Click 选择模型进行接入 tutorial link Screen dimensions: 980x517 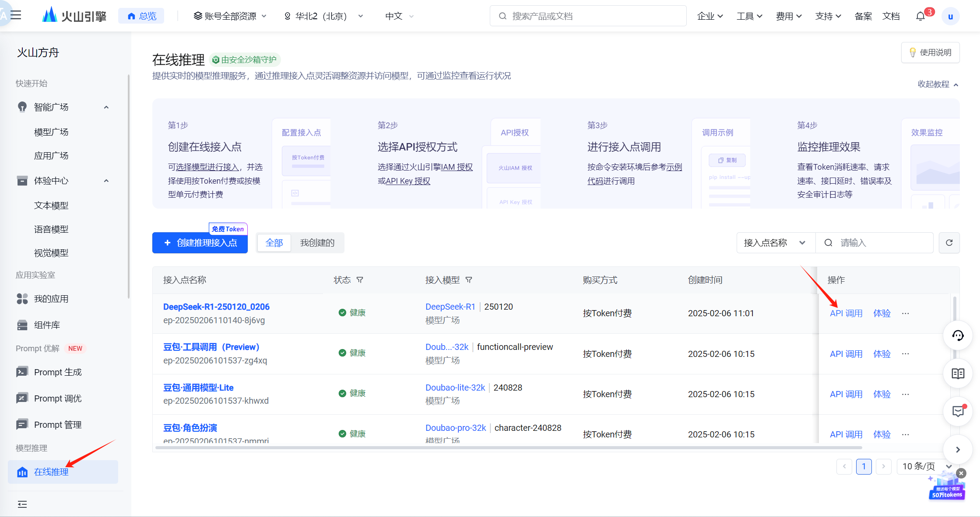pyautogui.click(x=207, y=167)
